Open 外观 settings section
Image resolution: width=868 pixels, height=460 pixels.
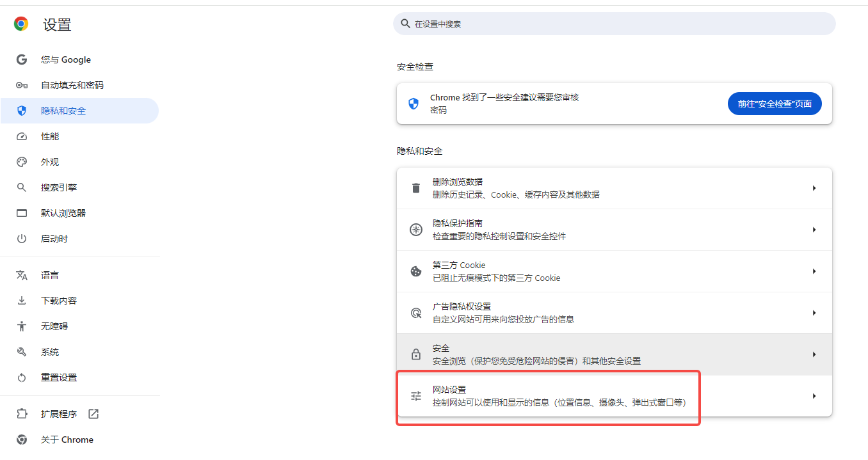79,162
